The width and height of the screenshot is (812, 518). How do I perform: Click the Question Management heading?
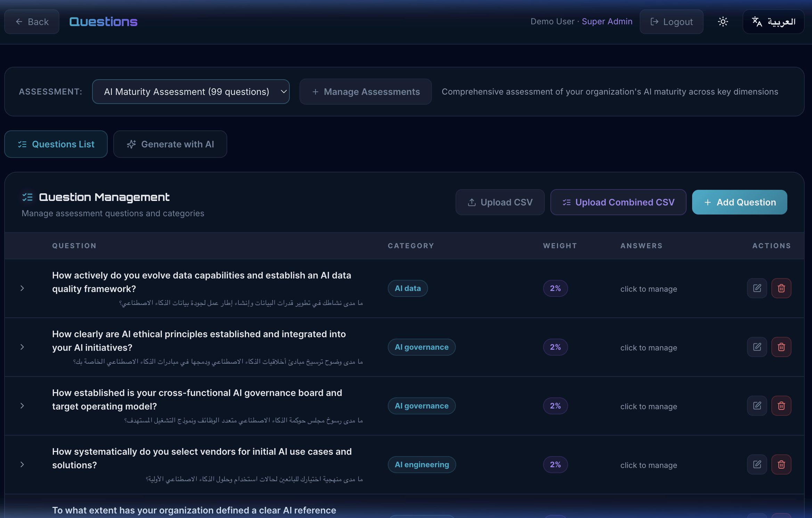click(x=104, y=197)
